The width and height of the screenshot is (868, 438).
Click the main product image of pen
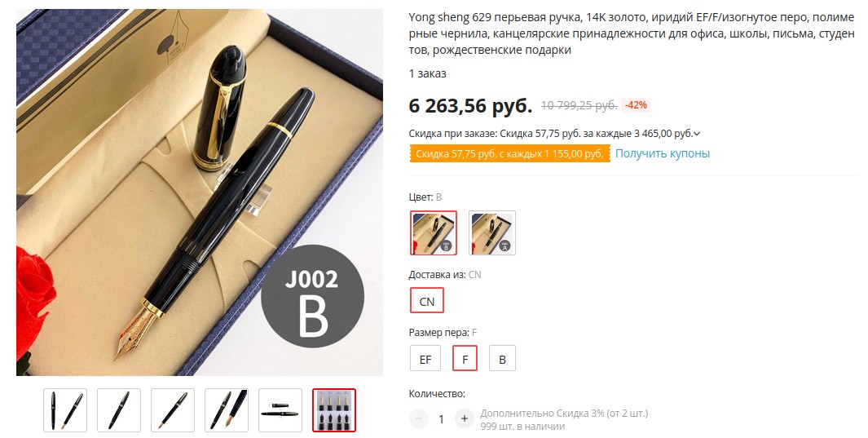click(x=200, y=192)
